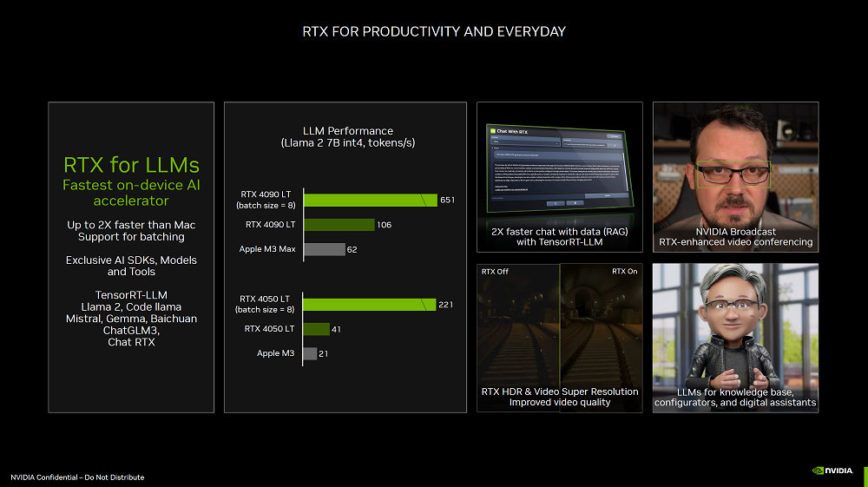Click the Apple M3 gray bar (21)
Viewport: 868px width, 487px height.
point(310,353)
